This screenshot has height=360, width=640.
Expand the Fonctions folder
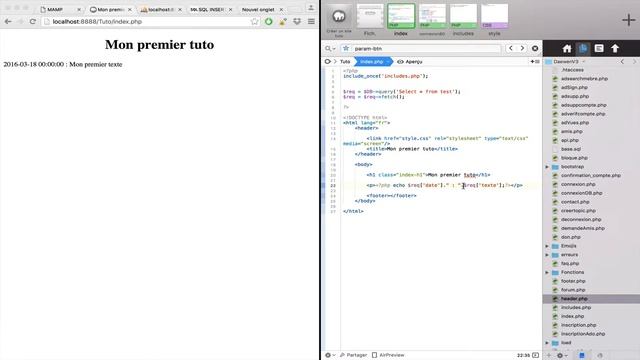[x=547, y=272]
